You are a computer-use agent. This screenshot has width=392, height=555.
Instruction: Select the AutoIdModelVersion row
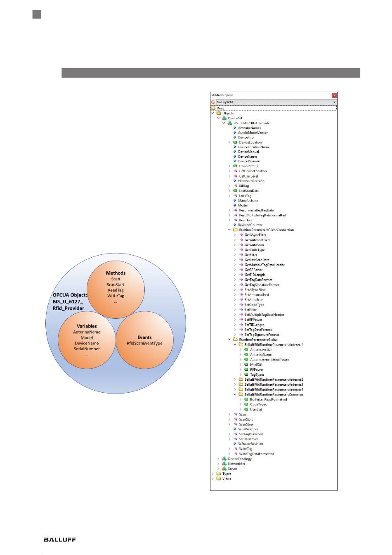pyautogui.click(x=253, y=133)
